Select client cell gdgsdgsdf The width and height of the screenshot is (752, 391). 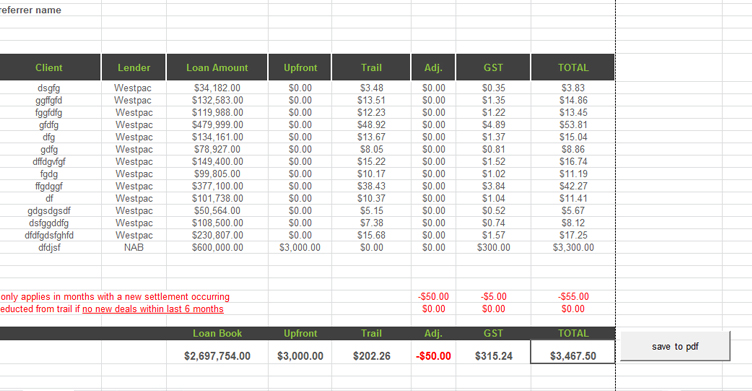(x=49, y=211)
